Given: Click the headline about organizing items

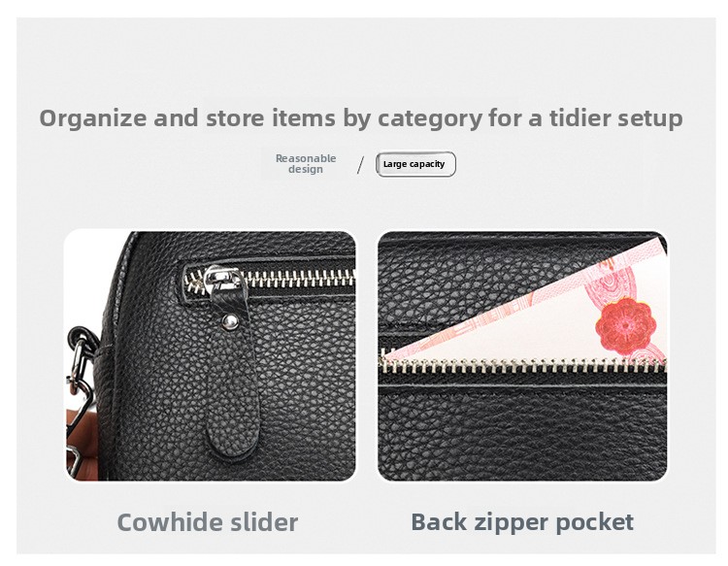Looking at the screenshot, I should 361,117.
